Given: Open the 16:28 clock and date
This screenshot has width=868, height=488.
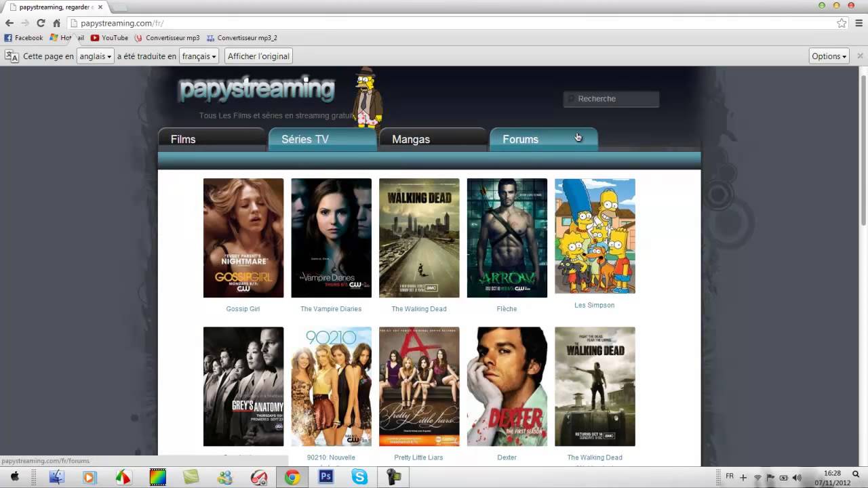Looking at the screenshot, I should click(832, 477).
